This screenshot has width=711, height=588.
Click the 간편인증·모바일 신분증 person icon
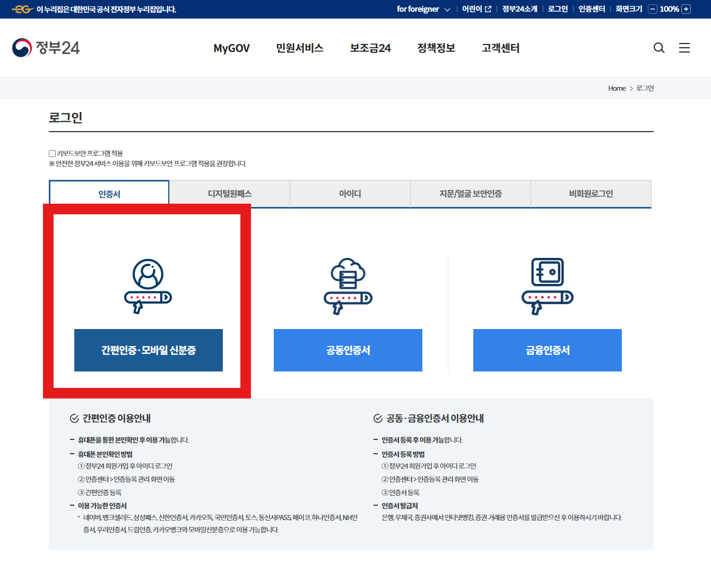[148, 285]
